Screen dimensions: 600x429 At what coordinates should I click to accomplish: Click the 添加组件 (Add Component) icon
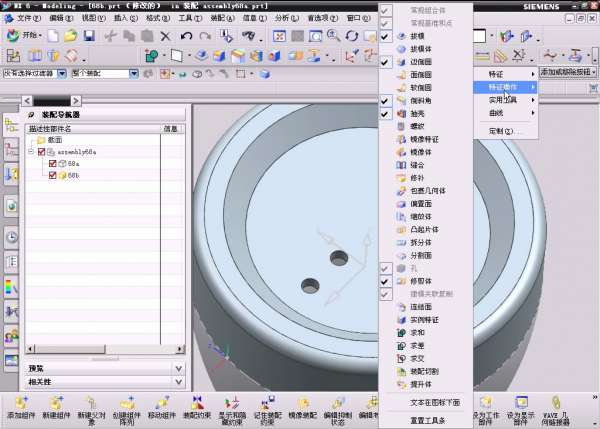(21, 402)
